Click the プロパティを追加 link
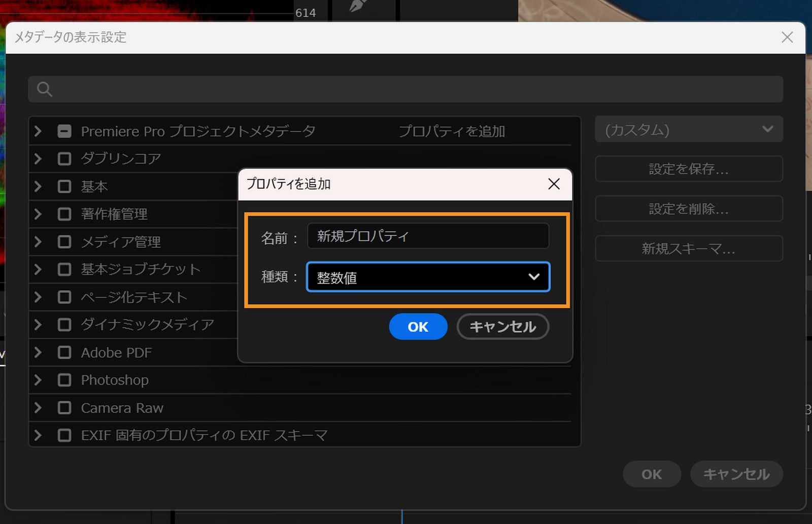The image size is (812, 524). (452, 131)
